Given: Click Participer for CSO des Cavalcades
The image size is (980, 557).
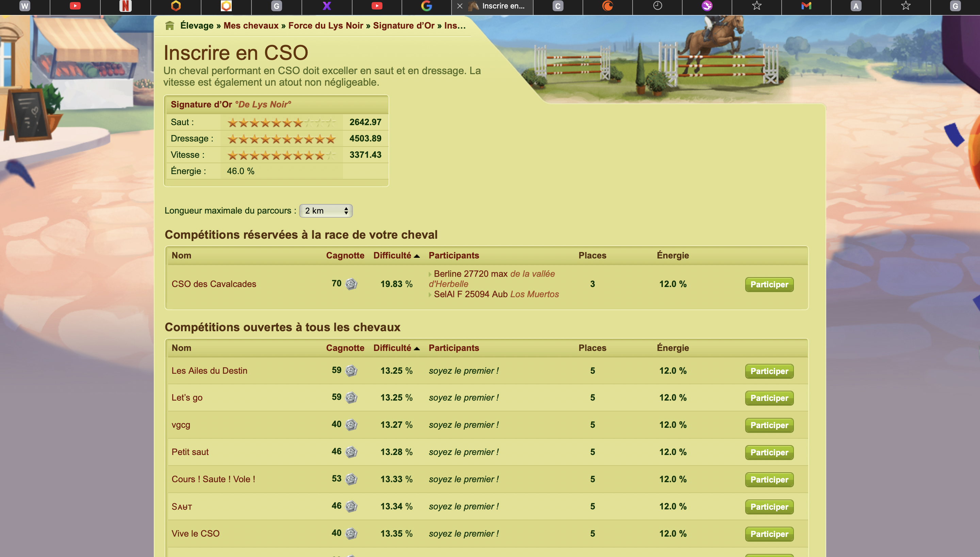Looking at the screenshot, I should (x=769, y=285).
